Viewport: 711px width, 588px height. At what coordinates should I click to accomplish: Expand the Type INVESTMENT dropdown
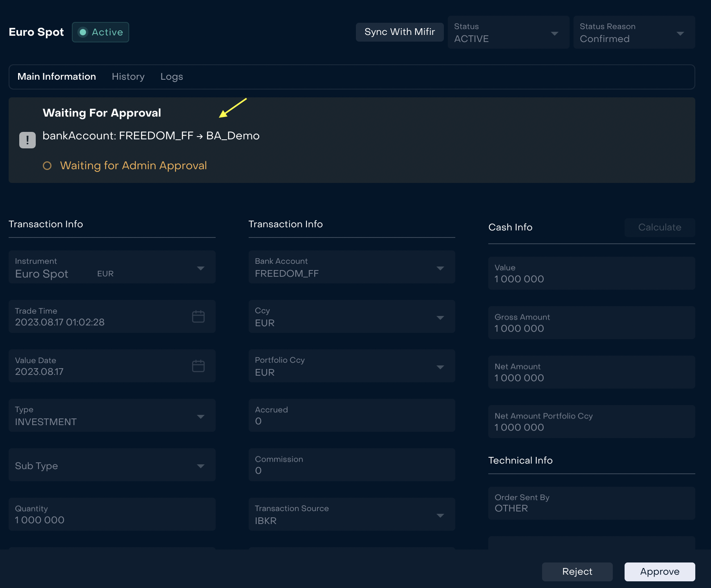(x=200, y=416)
